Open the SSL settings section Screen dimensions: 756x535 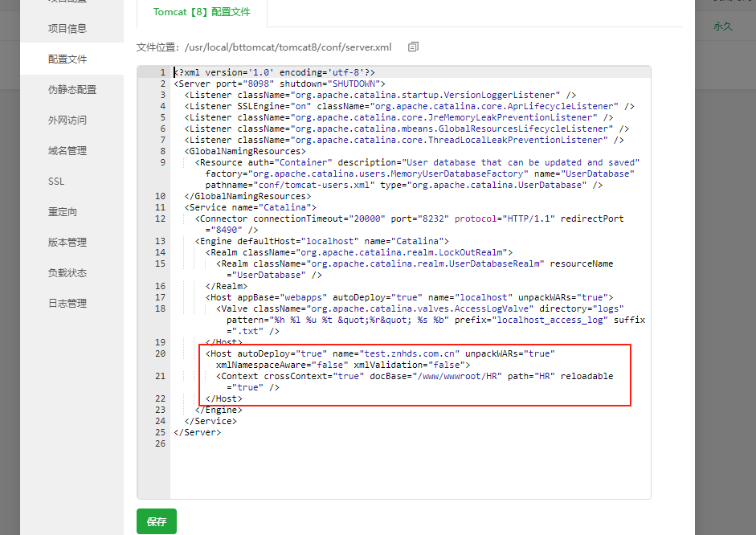click(56, 182)
